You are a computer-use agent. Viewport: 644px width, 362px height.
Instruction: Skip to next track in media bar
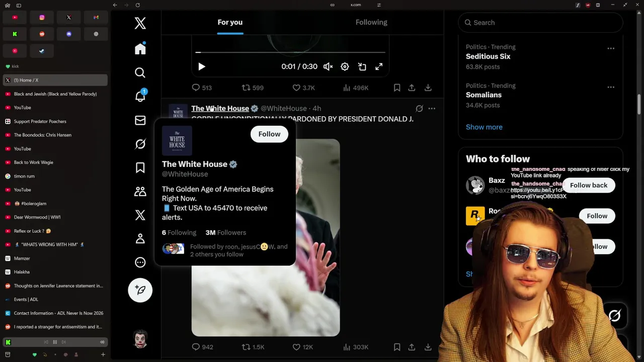[64, 342]
